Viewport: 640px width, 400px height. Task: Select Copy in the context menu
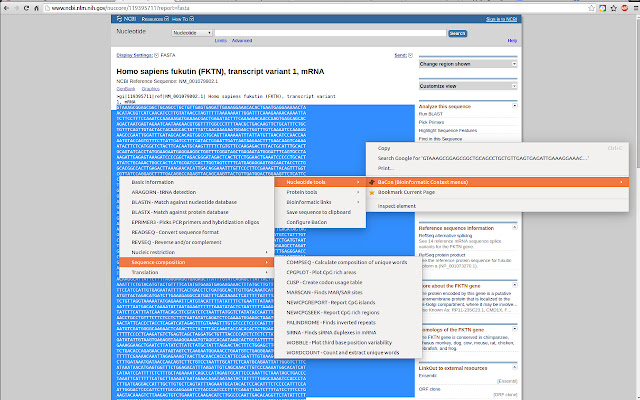pos(497,148)
